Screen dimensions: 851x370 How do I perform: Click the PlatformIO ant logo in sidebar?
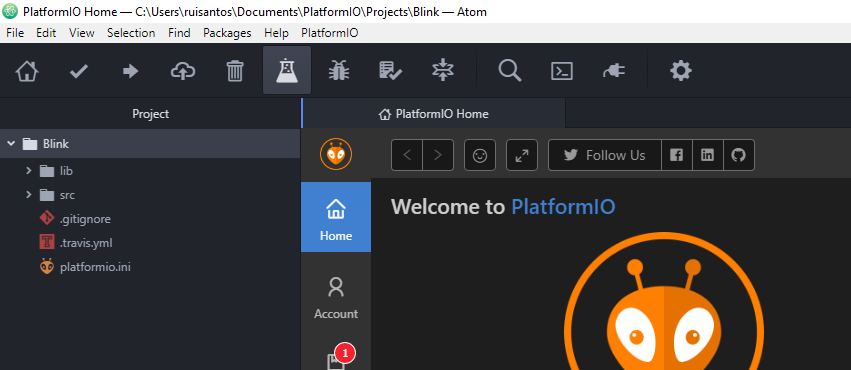[336, 155]
